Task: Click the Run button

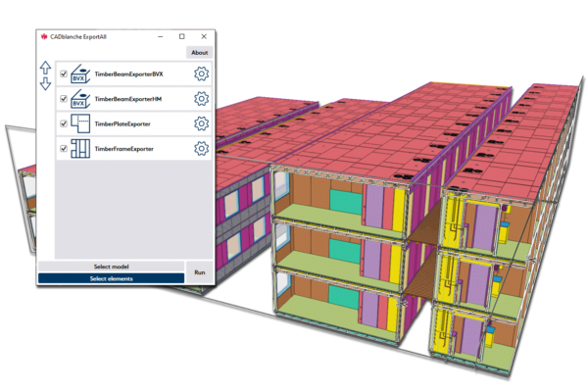Action: [200, 272]
